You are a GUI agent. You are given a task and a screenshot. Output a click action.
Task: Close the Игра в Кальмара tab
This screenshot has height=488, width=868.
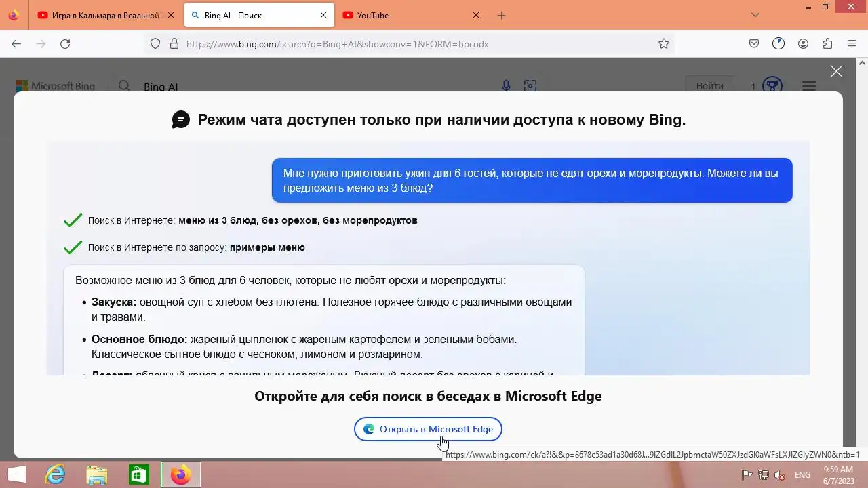click(171, 15)
